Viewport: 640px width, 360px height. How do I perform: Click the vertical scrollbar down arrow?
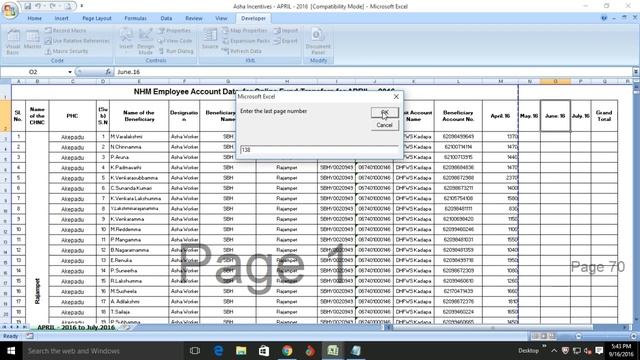click(636, 320)
